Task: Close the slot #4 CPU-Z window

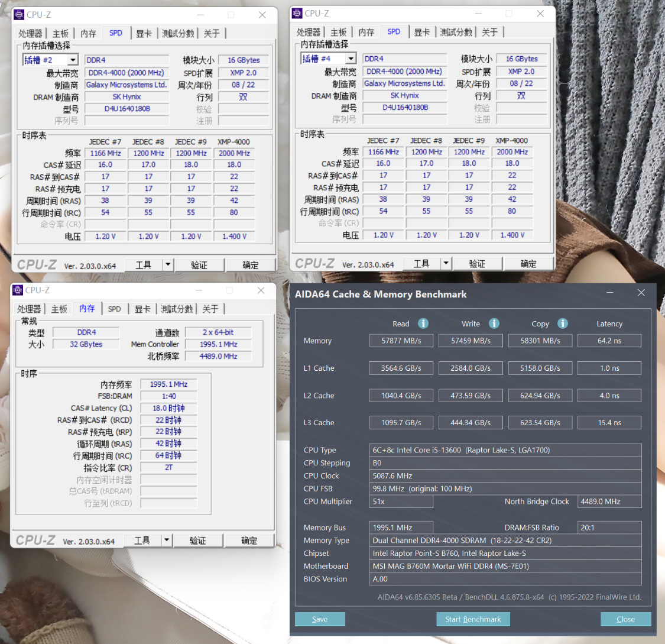Action: (540, 14)
